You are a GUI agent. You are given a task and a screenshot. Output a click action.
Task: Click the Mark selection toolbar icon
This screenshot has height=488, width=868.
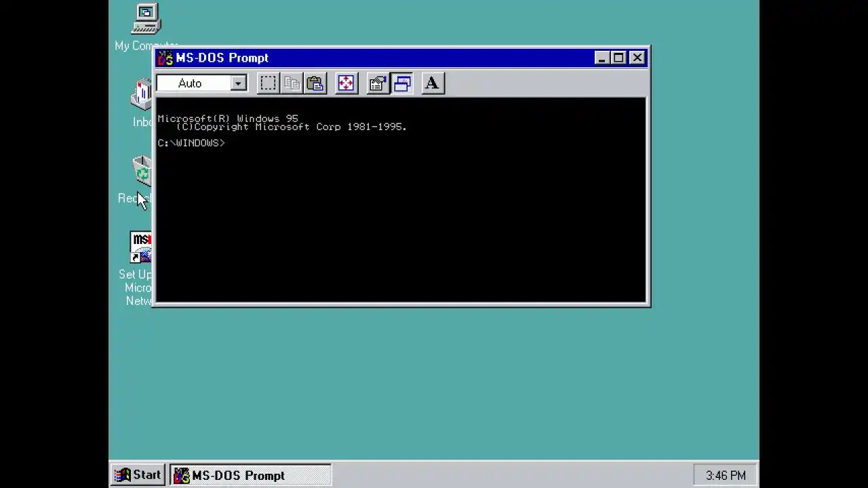coord(268,83)
